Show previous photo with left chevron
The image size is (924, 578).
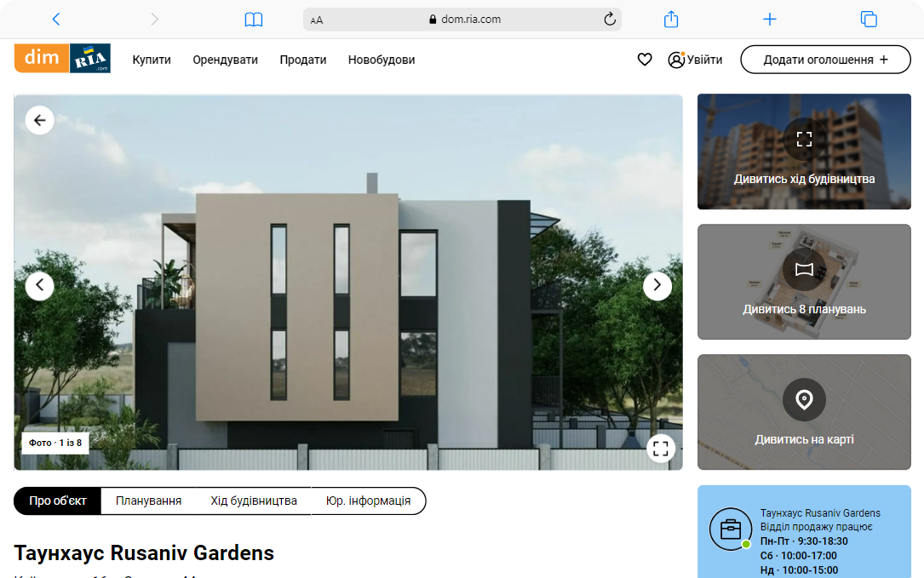tap(39, 286)
